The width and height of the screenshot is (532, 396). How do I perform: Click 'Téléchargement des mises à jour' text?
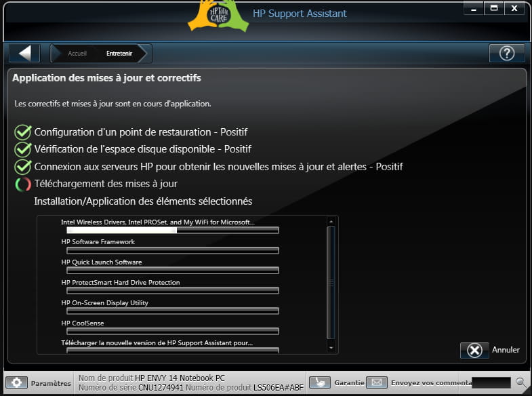point(106,184)
